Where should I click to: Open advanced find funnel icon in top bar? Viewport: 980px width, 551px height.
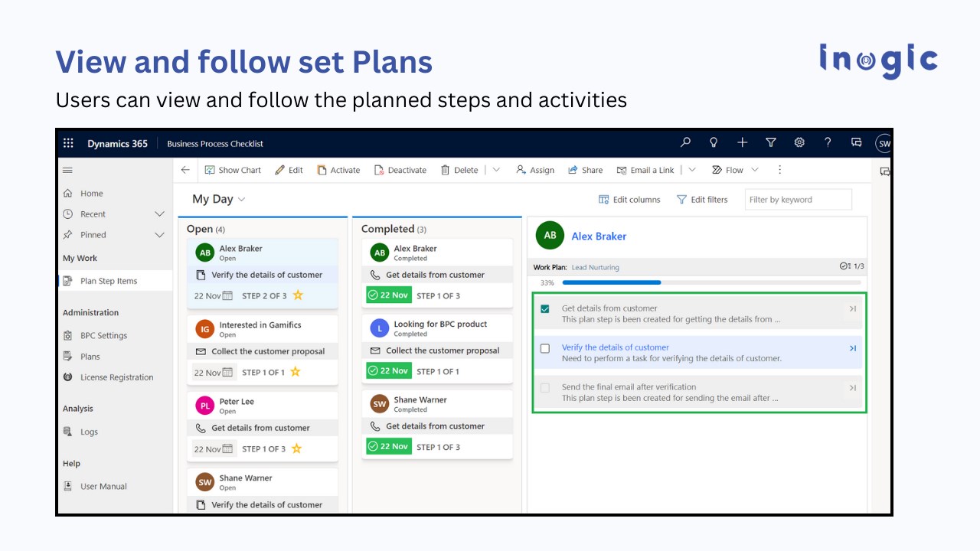pyautogui.click(x=771, y=142)
